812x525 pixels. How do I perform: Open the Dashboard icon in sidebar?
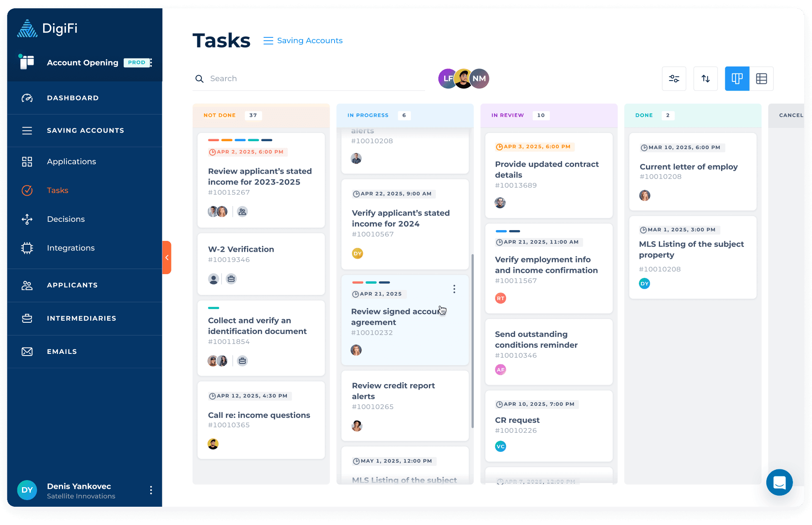[27, 98]
